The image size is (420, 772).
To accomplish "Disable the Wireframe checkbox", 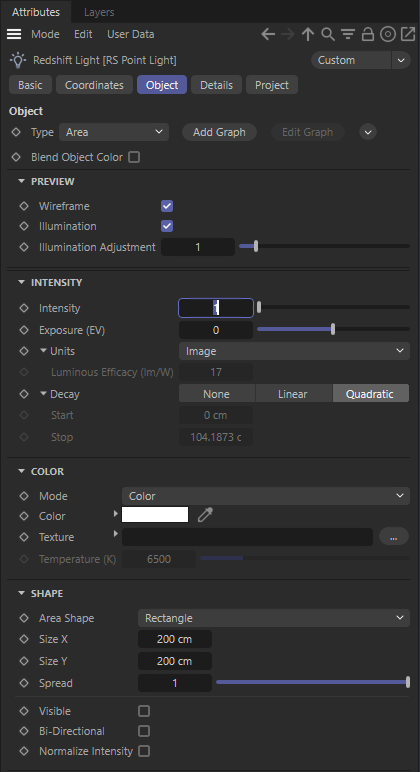I will (167, 206).
